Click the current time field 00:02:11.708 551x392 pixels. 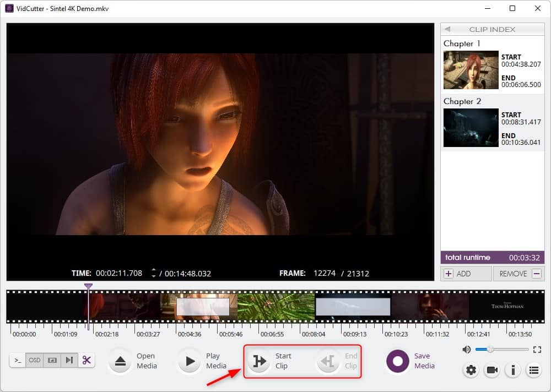(x=119, y=273)
